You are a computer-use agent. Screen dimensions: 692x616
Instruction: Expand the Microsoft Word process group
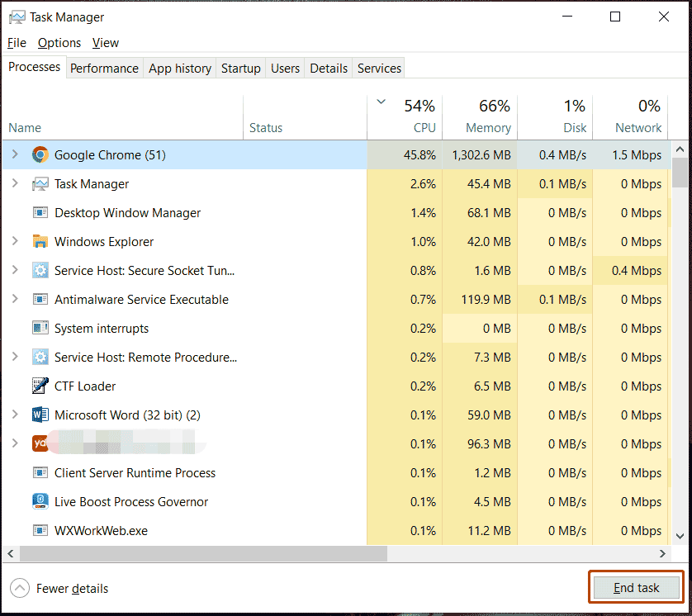pyautogui.click(x=15, y=415)
